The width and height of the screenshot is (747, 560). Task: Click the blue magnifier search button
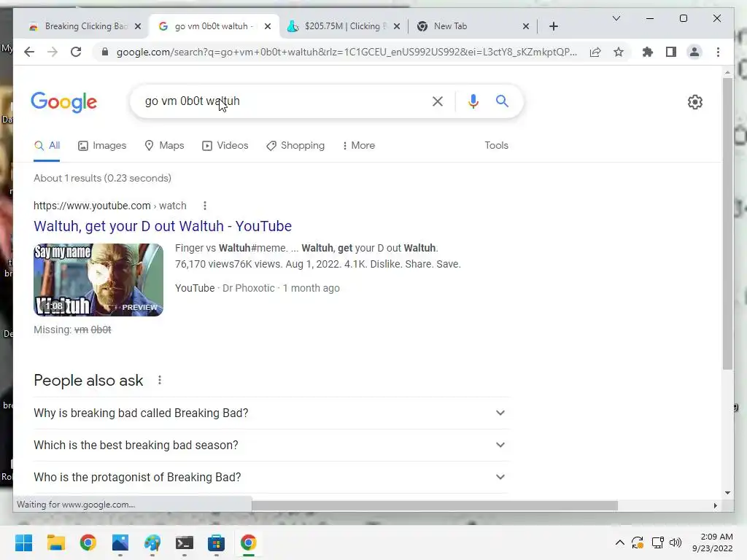[x=502, y=101]
